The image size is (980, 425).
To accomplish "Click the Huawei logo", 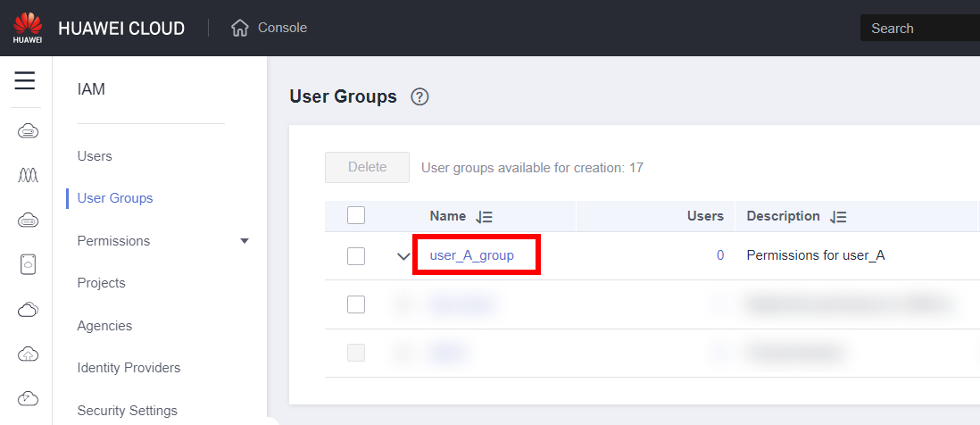I will (28, 28).
